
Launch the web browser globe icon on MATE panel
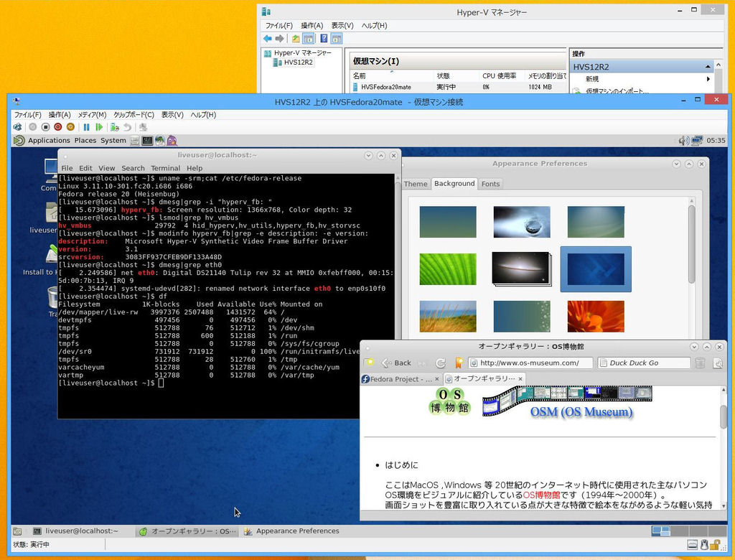[160, 140]
